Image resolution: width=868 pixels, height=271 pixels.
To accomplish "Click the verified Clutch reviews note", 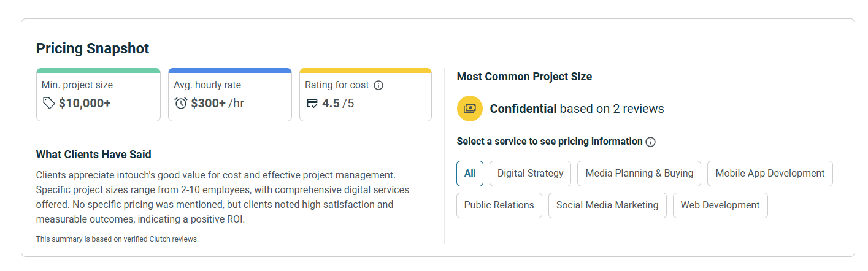I will click(x=117, y=239).
